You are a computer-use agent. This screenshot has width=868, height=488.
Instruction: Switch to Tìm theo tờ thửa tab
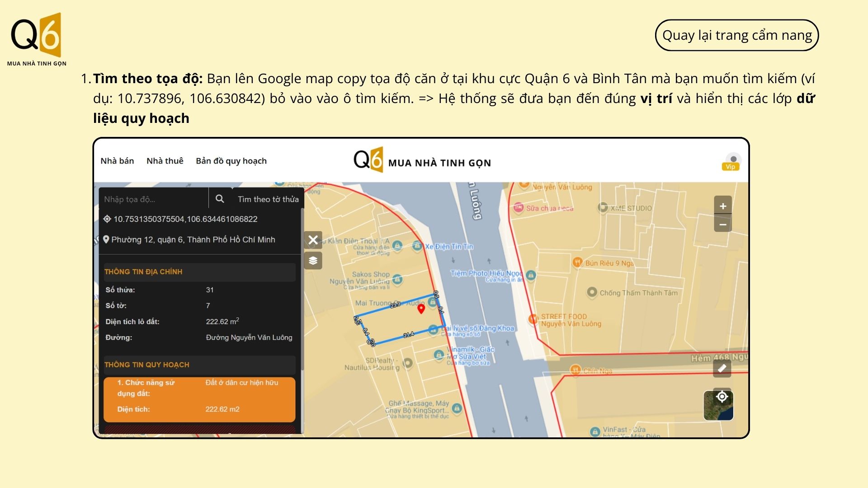[268, 199]
